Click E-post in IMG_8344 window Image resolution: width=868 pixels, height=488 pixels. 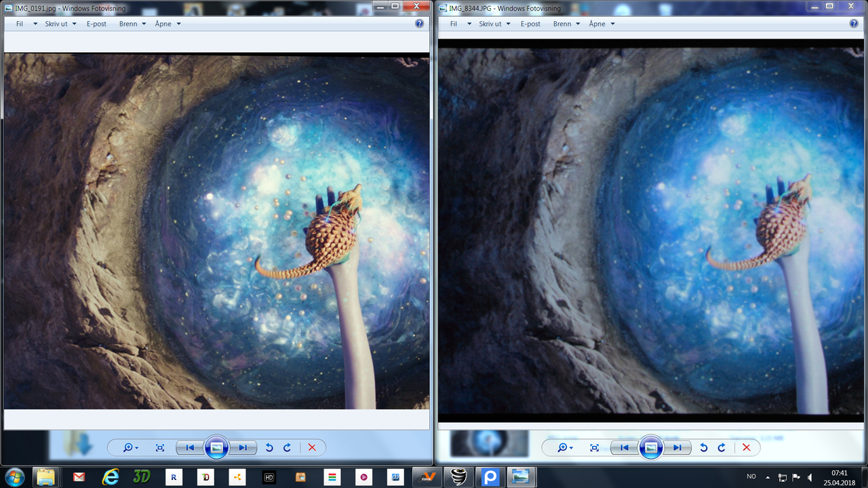(x=530, y=24)
